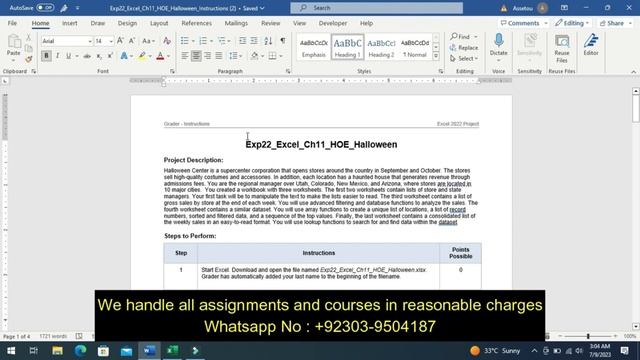Apply Heading 2 style
Screen dimensions: 640x360
click(x=381, y=47)
